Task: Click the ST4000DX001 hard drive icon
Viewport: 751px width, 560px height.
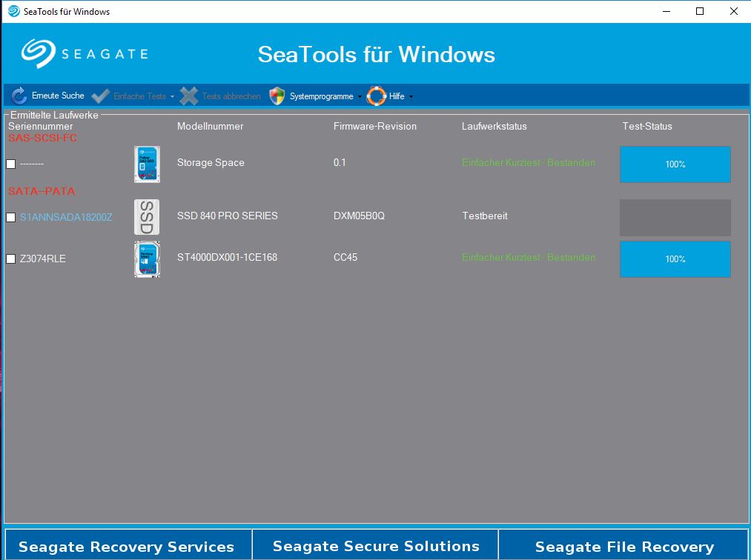Action: pos(147,259)
